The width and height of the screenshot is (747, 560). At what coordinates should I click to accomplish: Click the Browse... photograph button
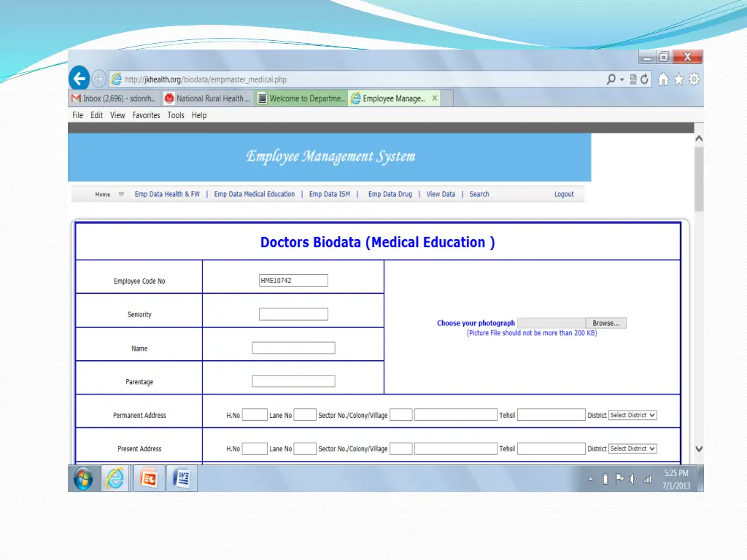(605, 323)
